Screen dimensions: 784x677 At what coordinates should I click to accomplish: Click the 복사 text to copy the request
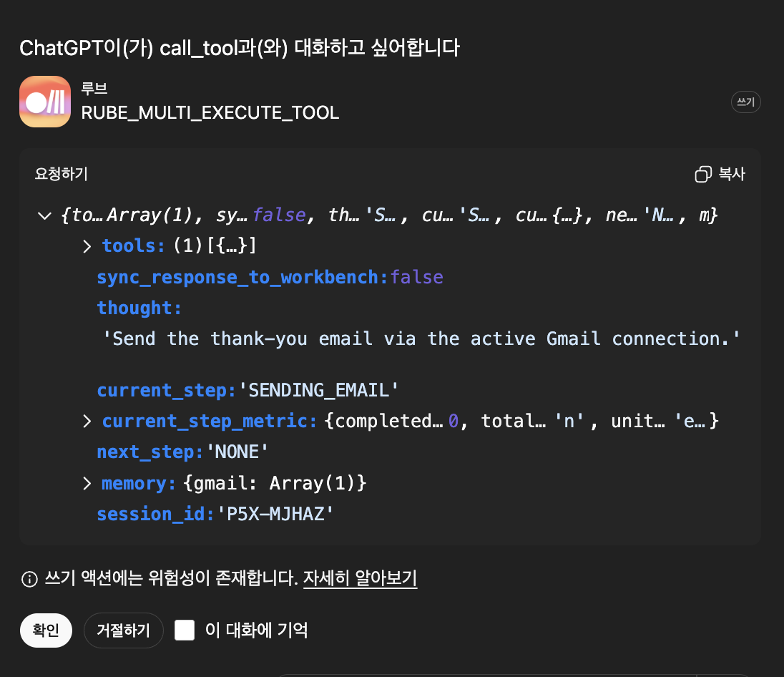(x=732, y=174)
